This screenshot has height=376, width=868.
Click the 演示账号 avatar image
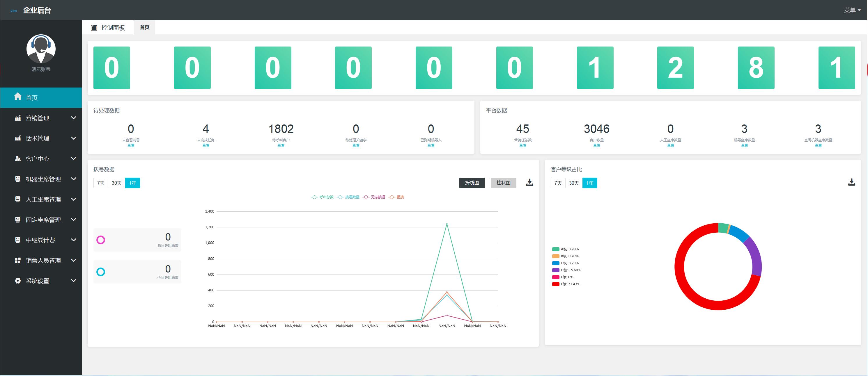tap(41, 49)
